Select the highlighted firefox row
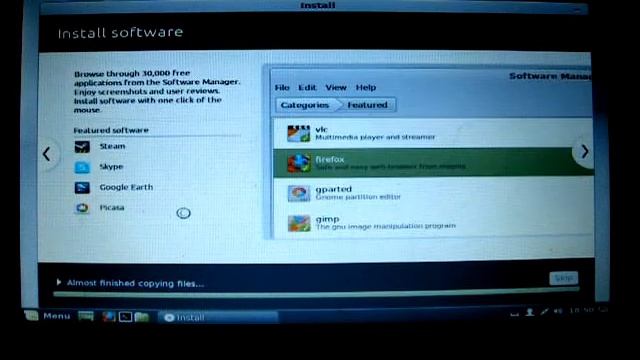 [x=433, y=162]
